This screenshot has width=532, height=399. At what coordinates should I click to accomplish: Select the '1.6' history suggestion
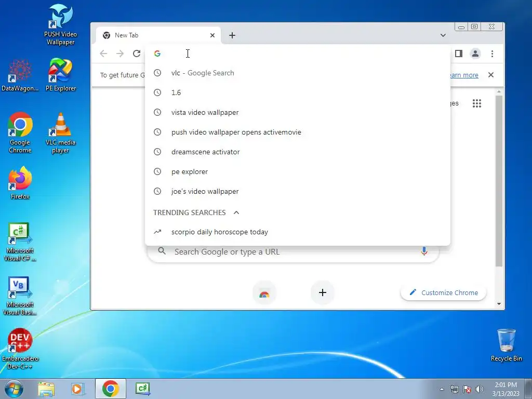[x=298, y=92]
